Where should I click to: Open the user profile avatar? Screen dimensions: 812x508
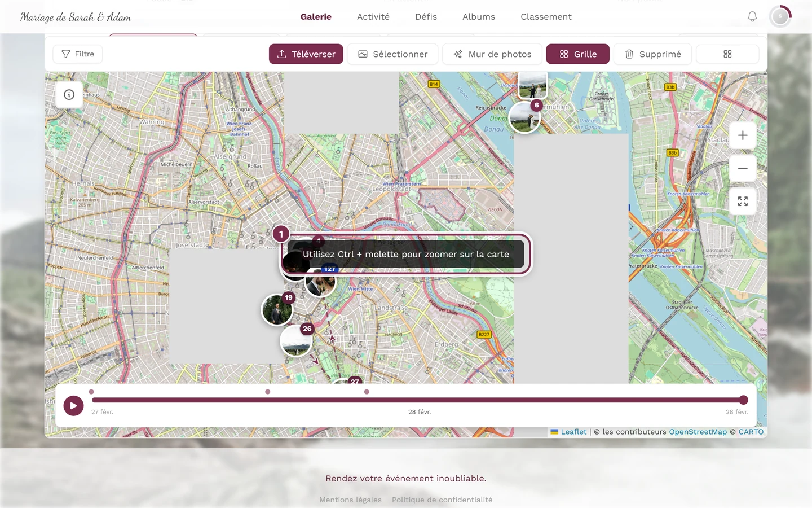tap(780, 17)
